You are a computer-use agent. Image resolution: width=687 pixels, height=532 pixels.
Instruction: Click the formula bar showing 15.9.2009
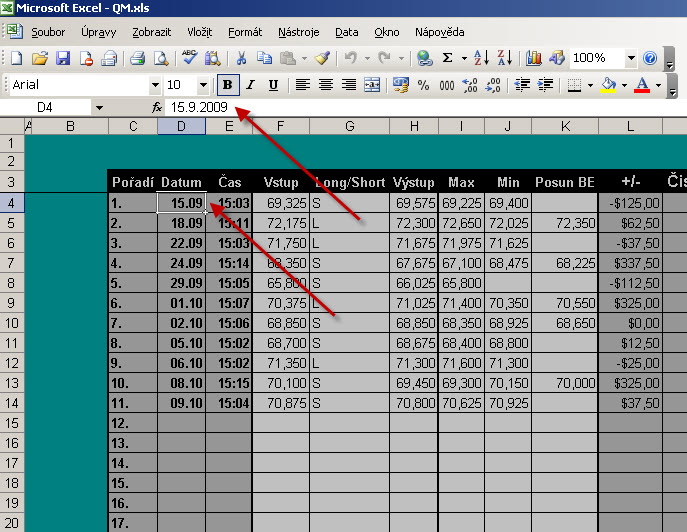(425, 107)
